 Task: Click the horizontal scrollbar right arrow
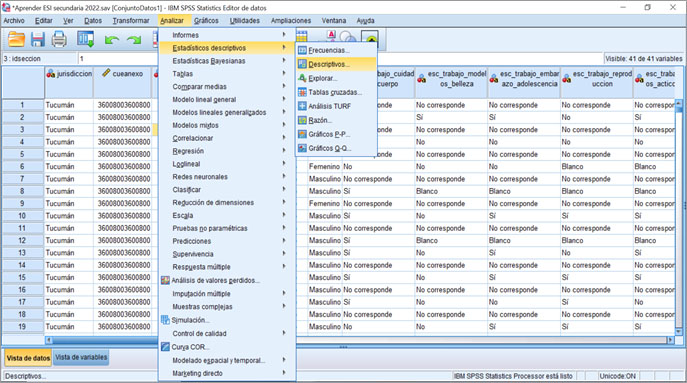(670, 340)
